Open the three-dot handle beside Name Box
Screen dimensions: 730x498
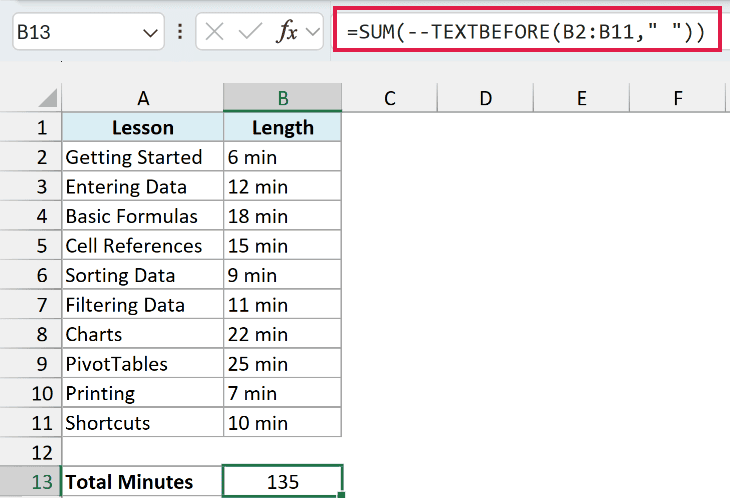click(180, 32)
